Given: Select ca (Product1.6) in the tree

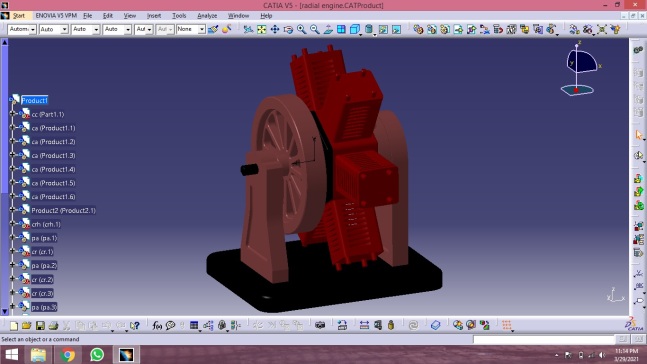Looking at the screenshot, I should tap(53, 197).
